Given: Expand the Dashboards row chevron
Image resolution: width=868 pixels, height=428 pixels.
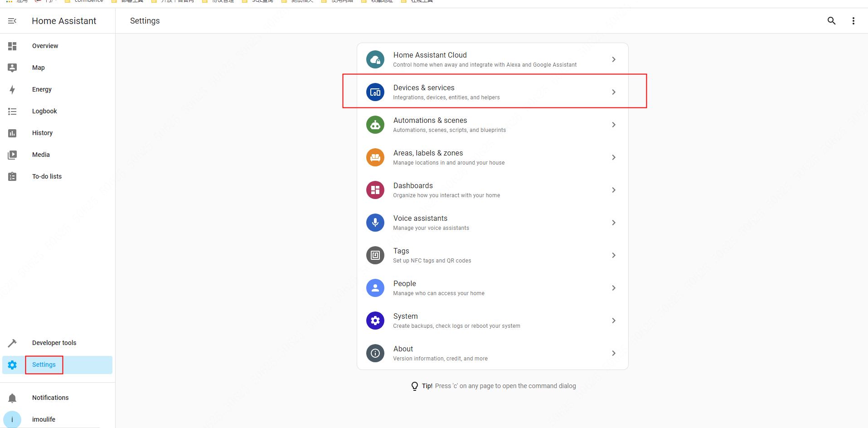Looking at the screenshot, I should coord(613,190).
